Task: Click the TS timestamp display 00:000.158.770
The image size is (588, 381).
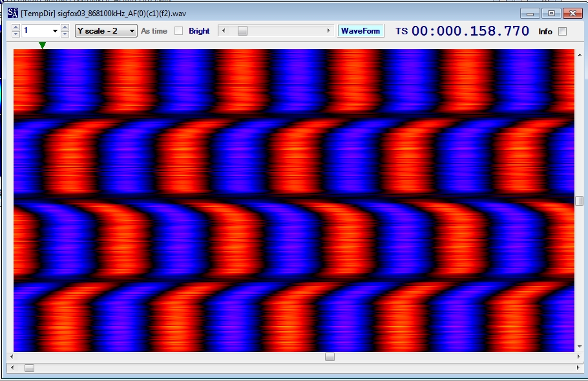Action: coord(470,31)
